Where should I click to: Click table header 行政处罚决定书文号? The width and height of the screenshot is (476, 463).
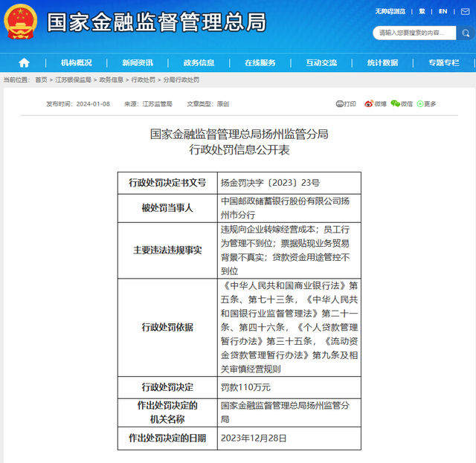[167, 183]
